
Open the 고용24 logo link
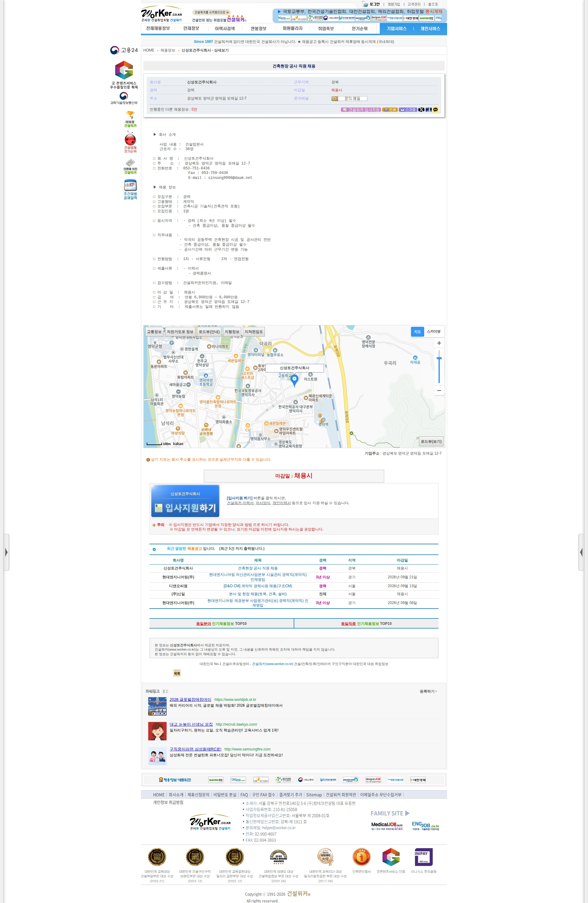point(124,50)
